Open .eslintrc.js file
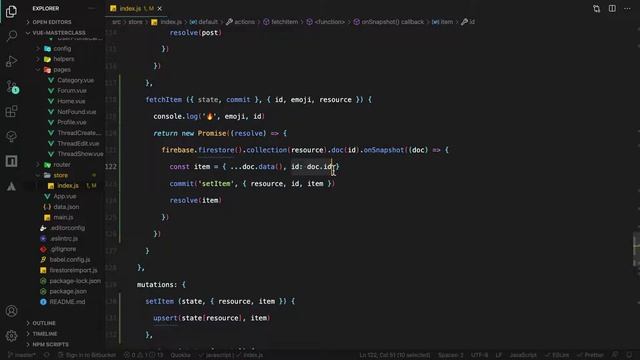This screenshot has width=640, height=360. click(64, 238)
